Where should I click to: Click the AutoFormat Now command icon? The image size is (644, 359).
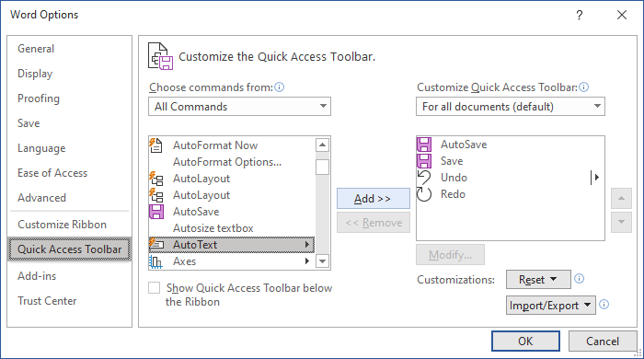156,145
